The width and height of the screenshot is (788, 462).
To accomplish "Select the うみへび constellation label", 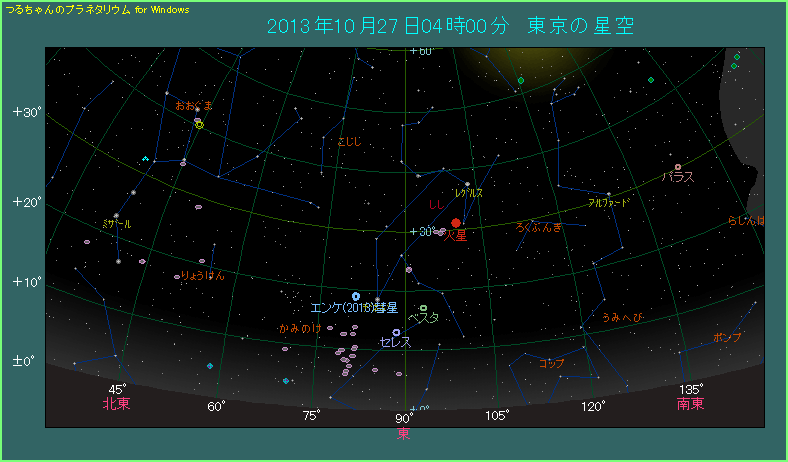I will [622, 318].
